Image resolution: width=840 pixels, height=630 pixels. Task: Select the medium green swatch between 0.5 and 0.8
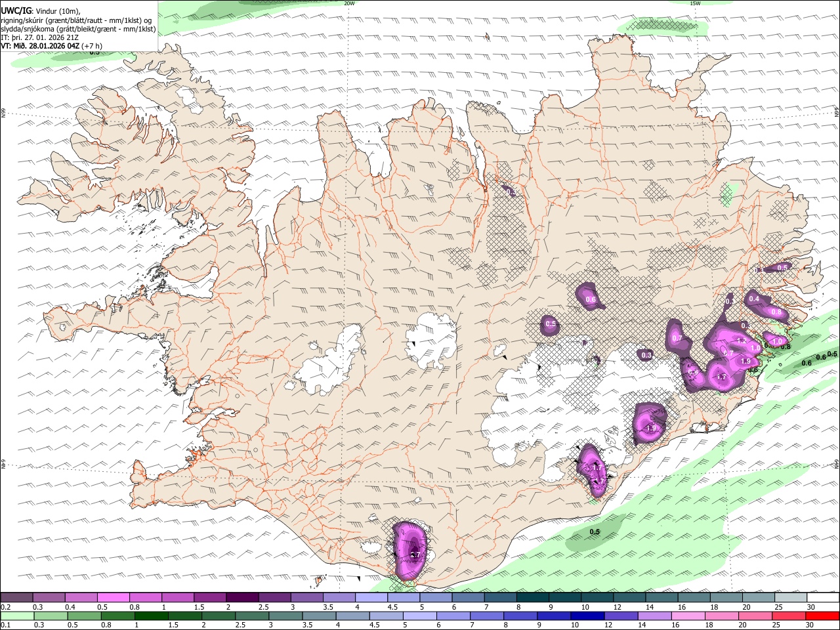(x=84, y=616)
